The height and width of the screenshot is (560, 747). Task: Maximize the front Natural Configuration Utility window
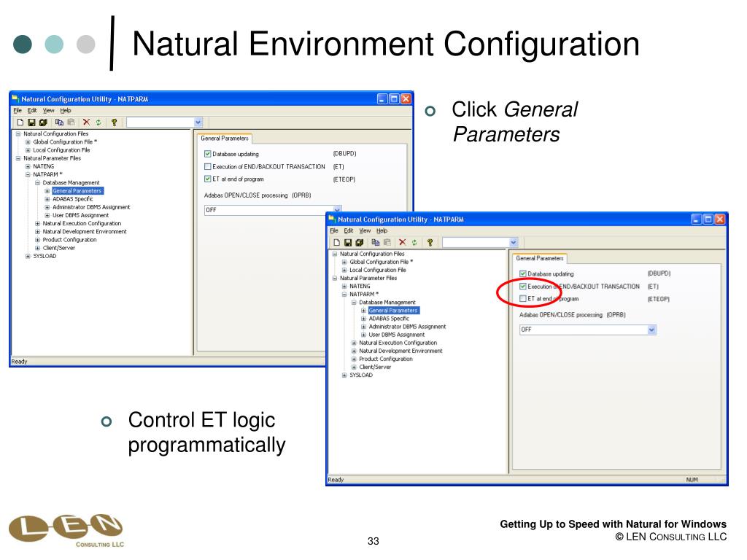coord(708,219)
